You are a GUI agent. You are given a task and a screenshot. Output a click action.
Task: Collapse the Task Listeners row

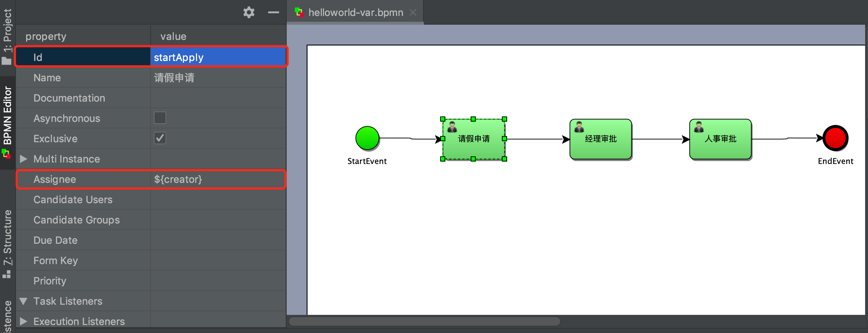(24, 301)
